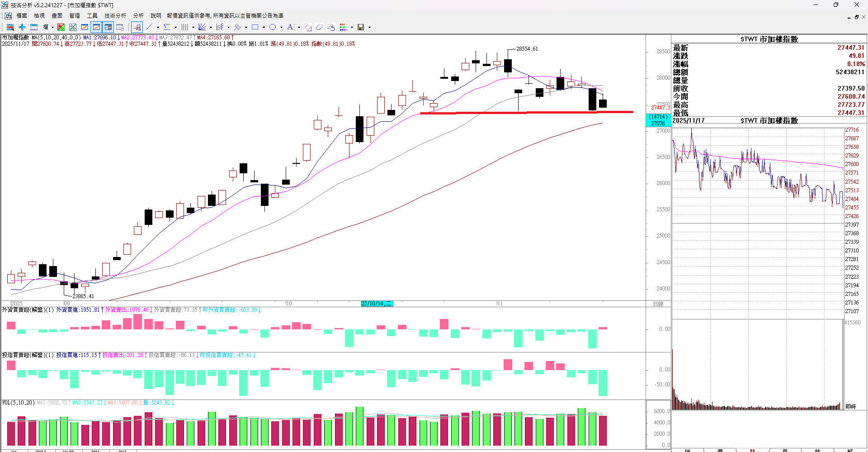Select the rectangle drawing tool
Image resolution: width=868 pixels, height=452 pixels.
[255, 27]
